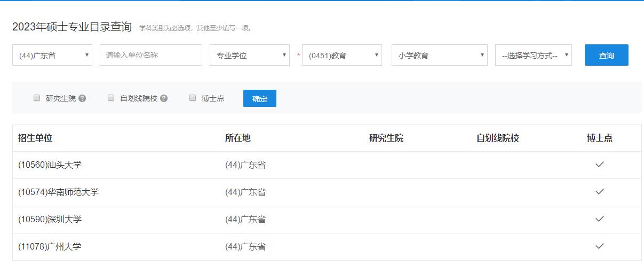This screenshot has height=265, width=644.
Task: Check the 博士点 filter checkbox
Action: point(193,98)
